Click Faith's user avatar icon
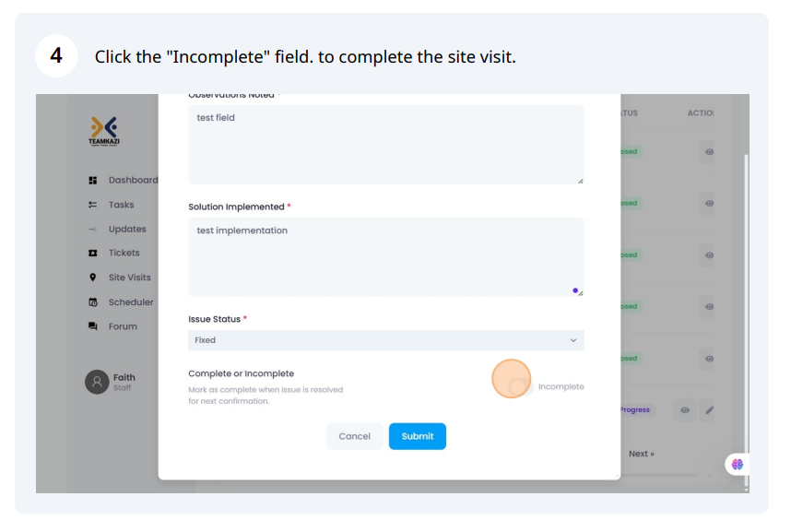791x532 pixels. 97,382
